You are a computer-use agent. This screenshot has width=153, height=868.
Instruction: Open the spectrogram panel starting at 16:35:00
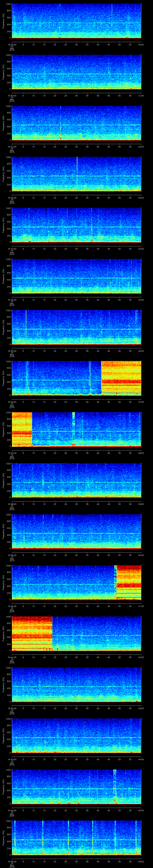(x=76, y=327)
